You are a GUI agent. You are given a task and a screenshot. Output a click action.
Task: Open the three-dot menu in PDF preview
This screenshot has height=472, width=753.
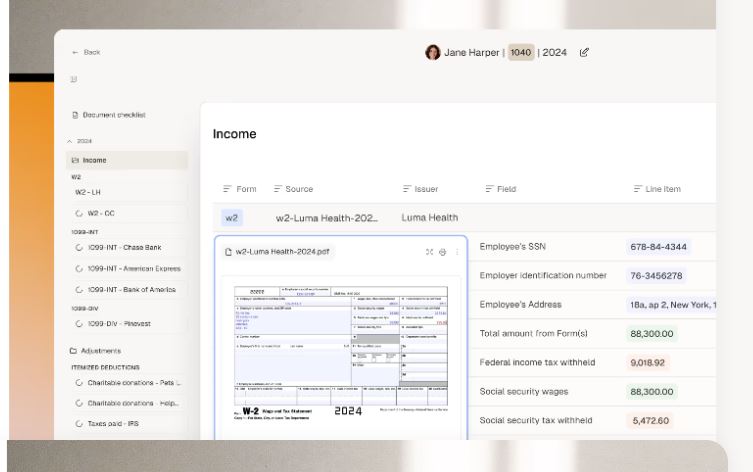[x=457, y=252]
